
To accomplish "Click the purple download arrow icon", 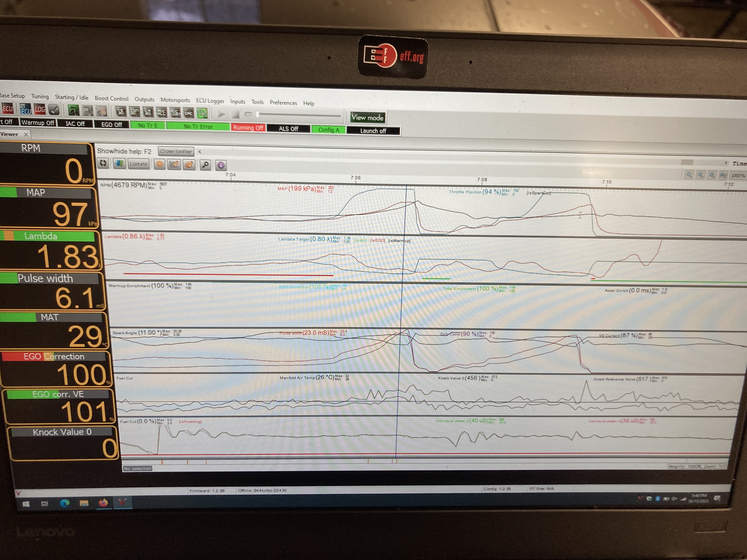I will pyautogui.click(x=221, y=165).
